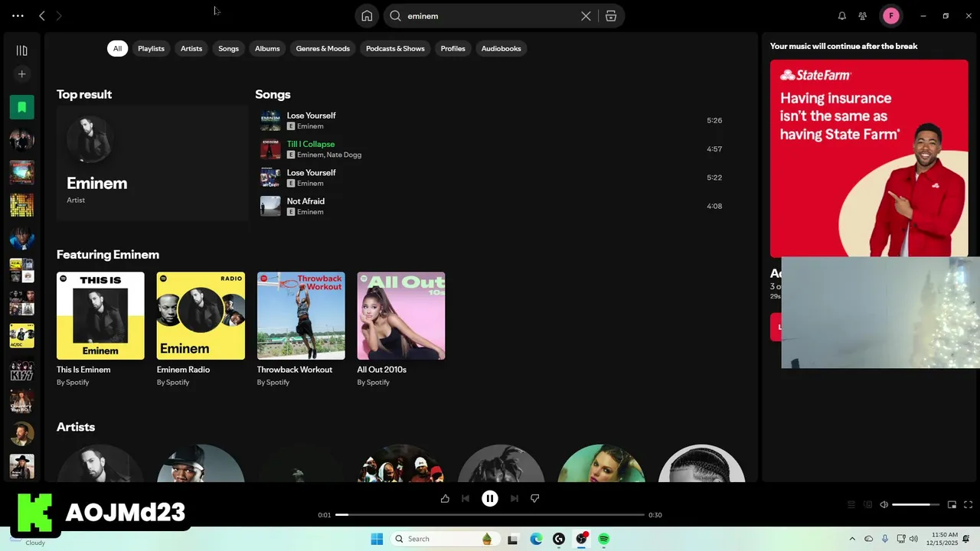Open the Windows Start button

click(377, 539)
